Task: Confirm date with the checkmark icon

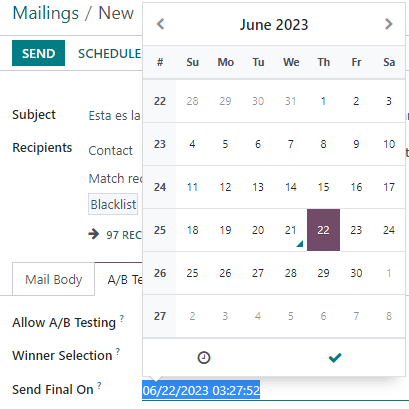Action: pyautogui.click(x=335, y=357)
